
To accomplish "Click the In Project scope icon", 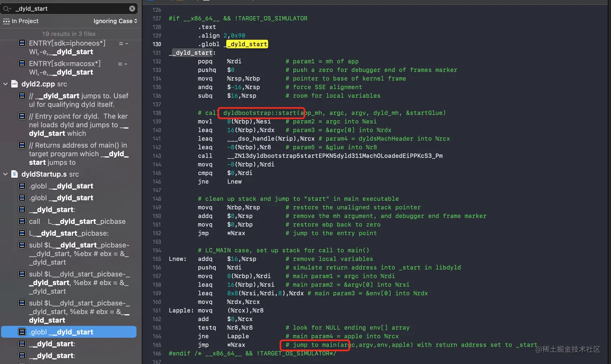I will click(6, 21).
